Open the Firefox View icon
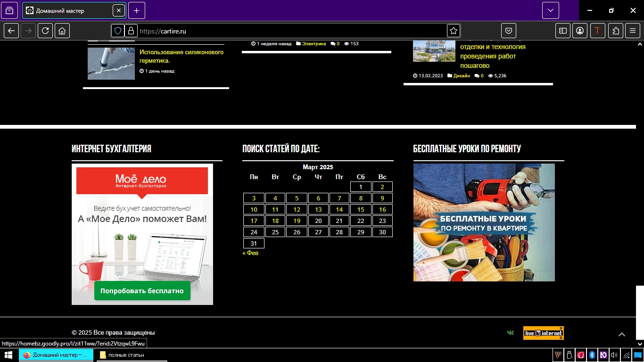Screen dimensions: 644x362 coord(9,10)
